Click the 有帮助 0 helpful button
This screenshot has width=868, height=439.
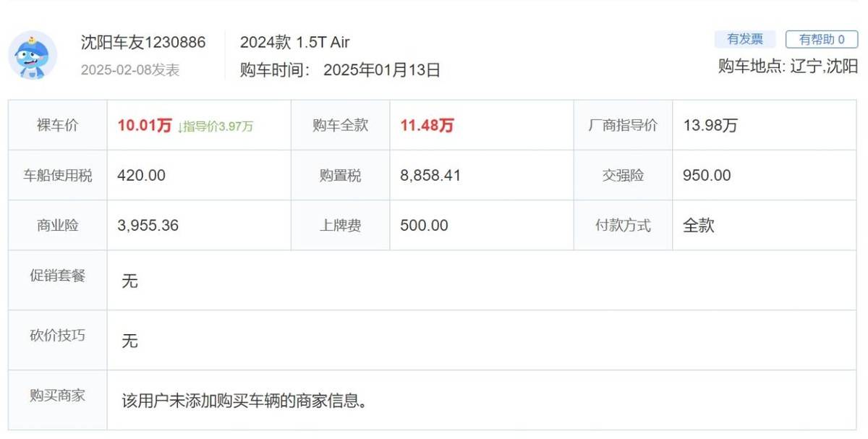click(822, 40)
